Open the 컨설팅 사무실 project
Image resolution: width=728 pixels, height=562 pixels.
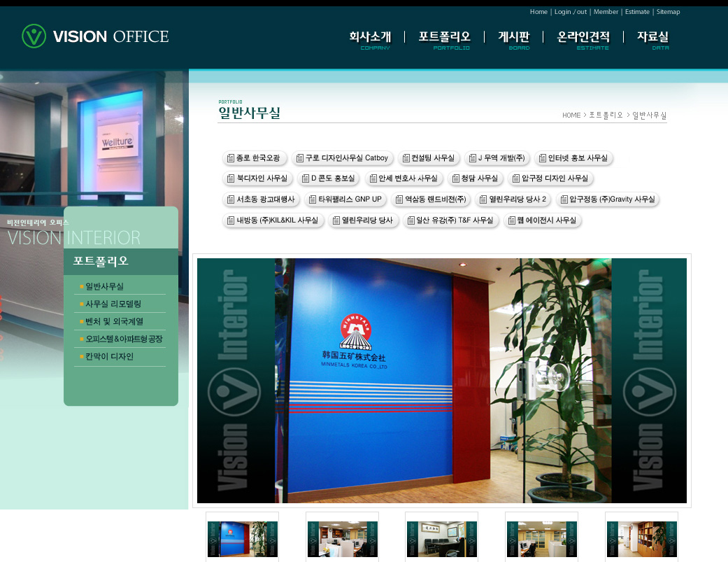pos(429,158)
